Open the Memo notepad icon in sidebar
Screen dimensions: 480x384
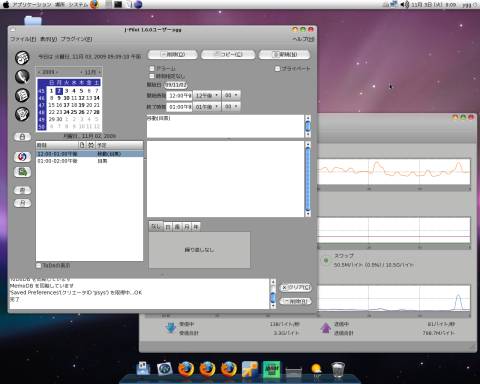click(22, 114)
